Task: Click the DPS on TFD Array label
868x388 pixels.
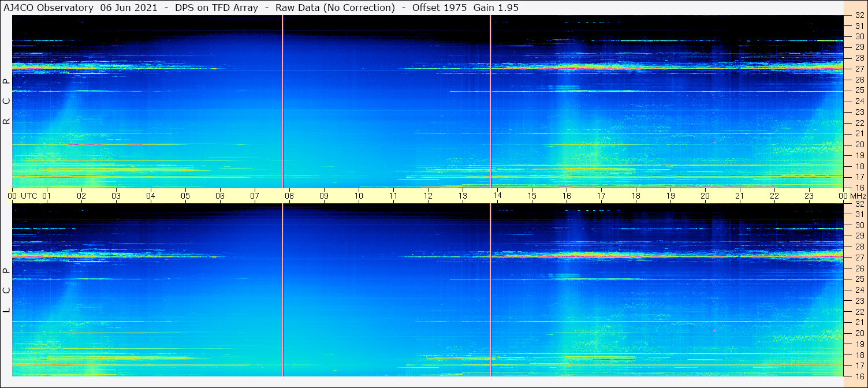Action: coord(217,8)
